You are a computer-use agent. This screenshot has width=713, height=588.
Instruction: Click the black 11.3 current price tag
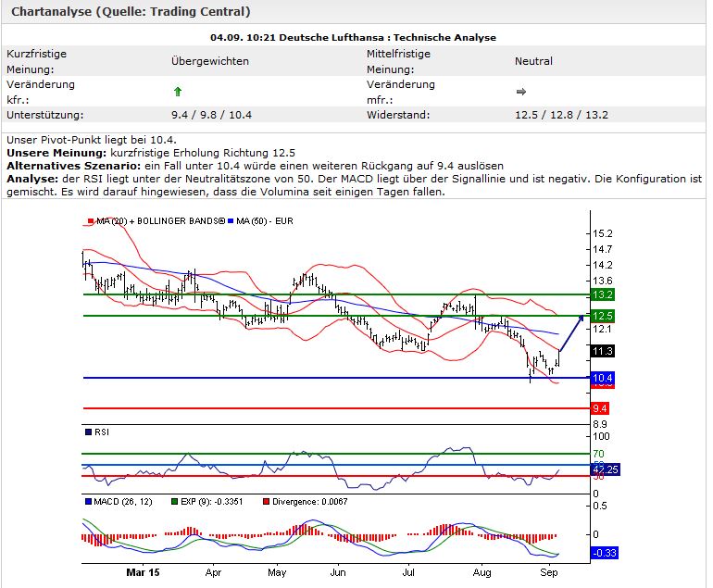[x=603, y=351]
